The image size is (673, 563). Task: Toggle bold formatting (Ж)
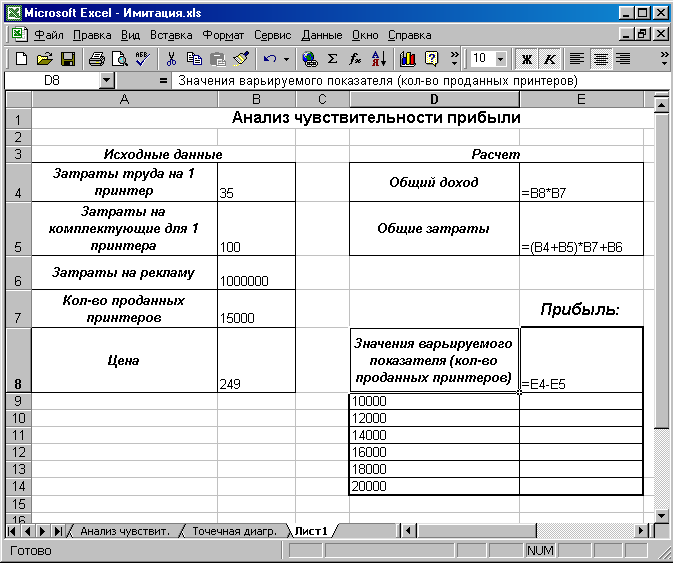point(527,59)
